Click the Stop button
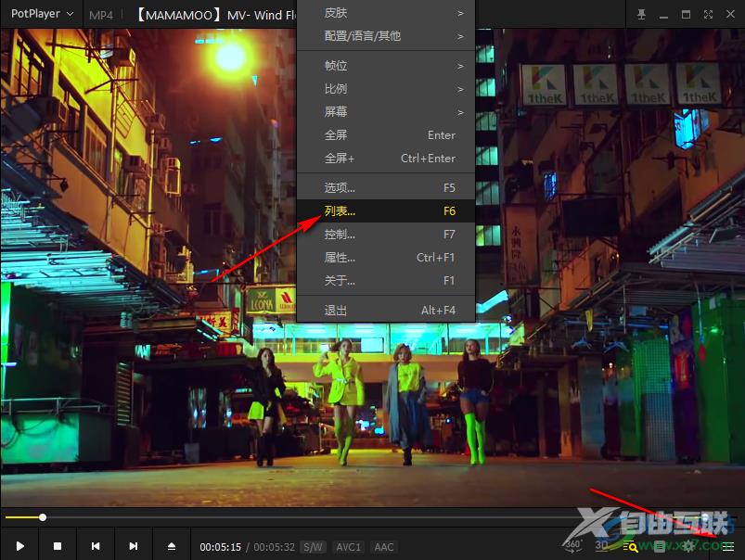Viewport: 745px width, 560px height. point(58,546)
